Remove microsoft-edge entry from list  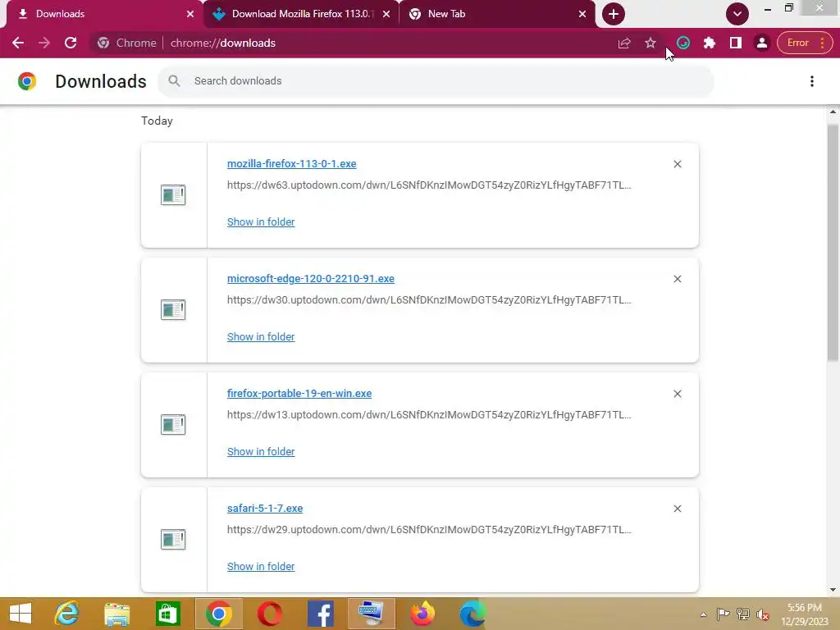click(678, 279)
